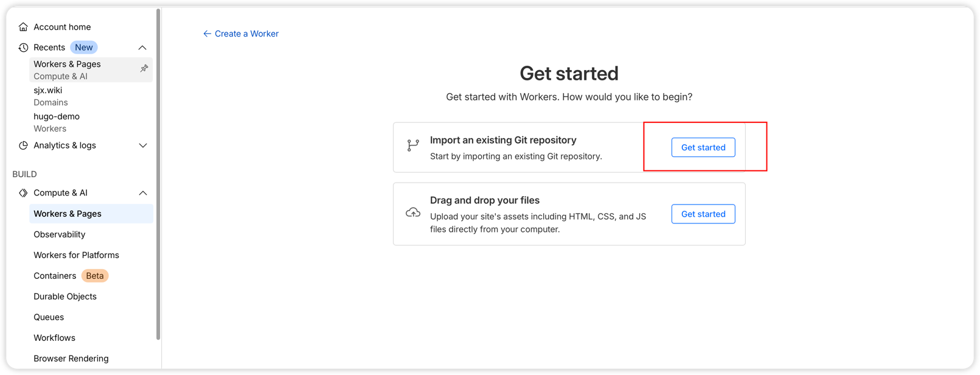This screenshot has height=375, width=980.
Task: Click the cloud upload icon
Action: [x=413, y=212]
